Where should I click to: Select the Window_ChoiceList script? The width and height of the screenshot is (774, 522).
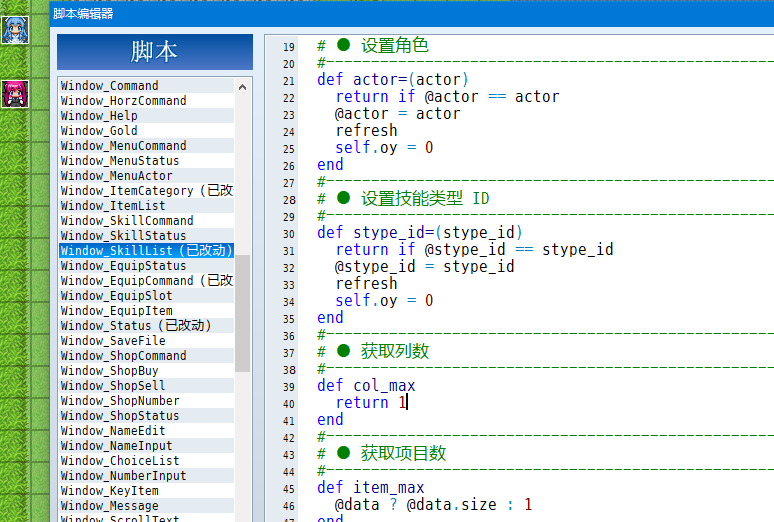[x=147, y=460]
